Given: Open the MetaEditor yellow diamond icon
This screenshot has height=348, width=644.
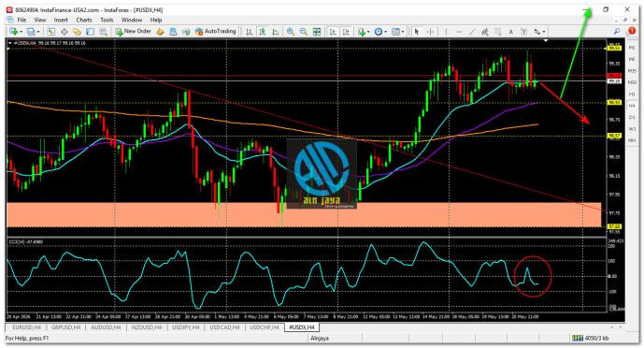Looking at the screenshot, I should click(x=160, y=32).
